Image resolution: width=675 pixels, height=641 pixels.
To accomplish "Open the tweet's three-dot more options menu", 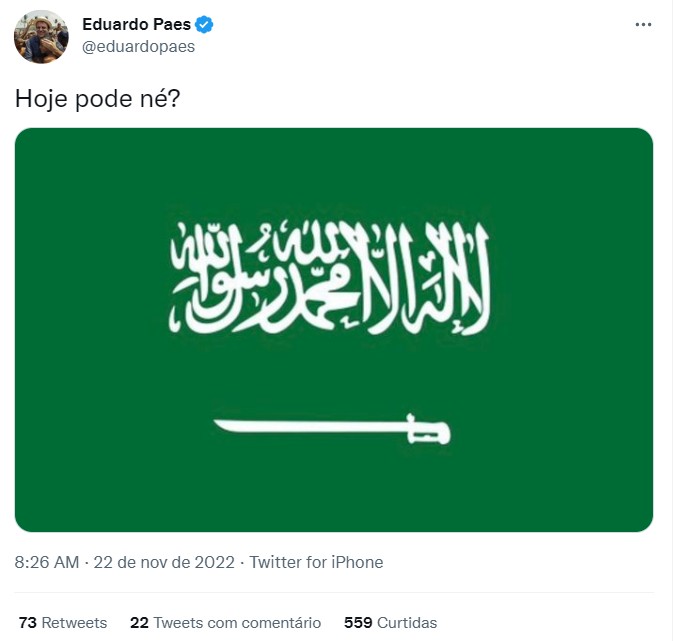I will (643, 25).
